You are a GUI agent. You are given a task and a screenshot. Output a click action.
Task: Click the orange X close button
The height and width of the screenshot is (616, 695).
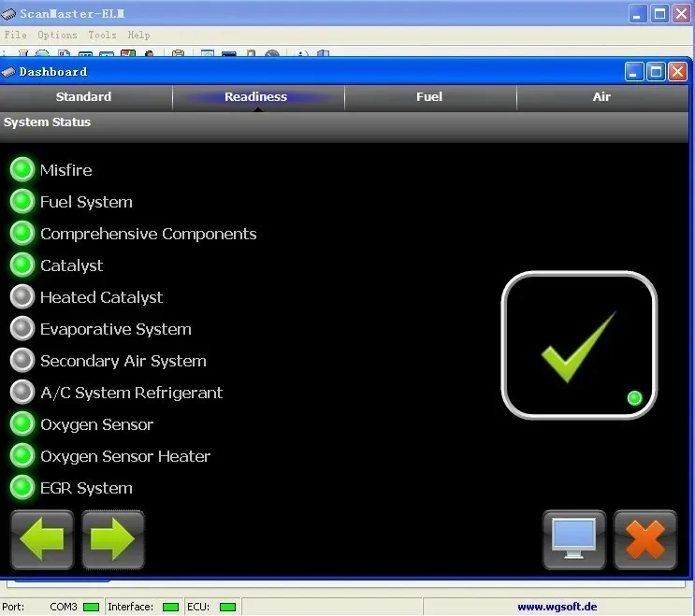point(644,539)
